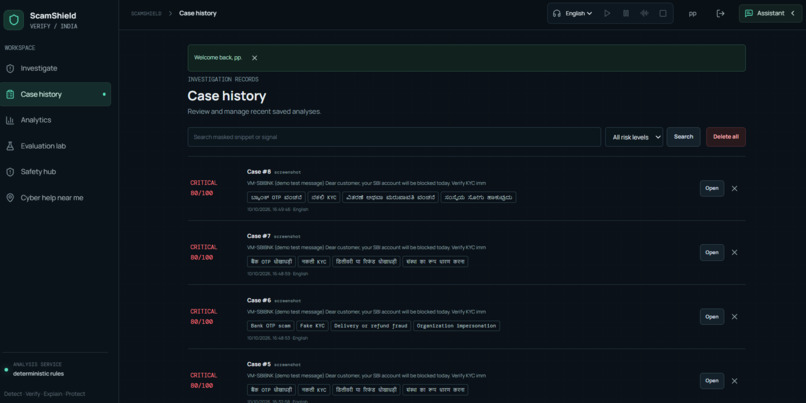
Task: Click the Case history page heading
Action: [x=227, y=96]
